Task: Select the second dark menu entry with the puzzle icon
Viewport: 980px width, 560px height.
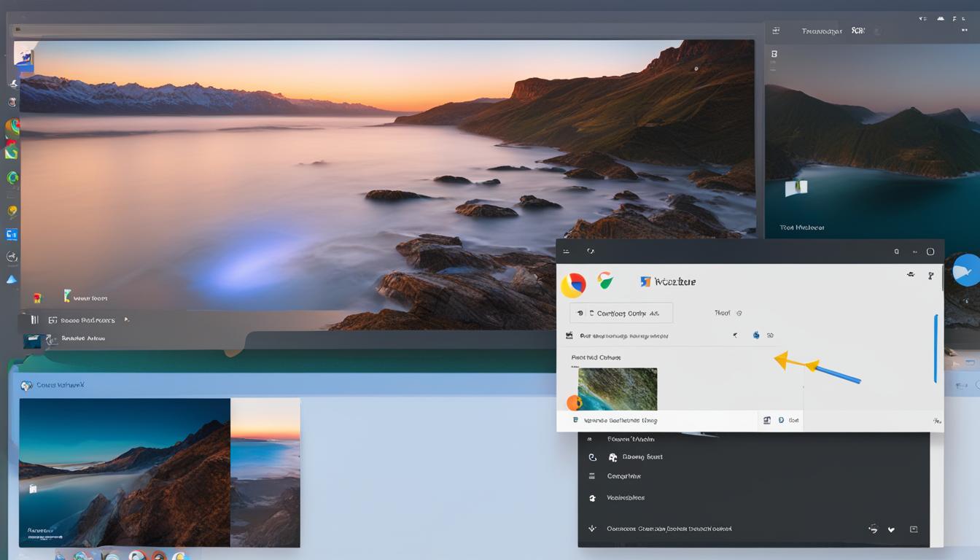Action: point(753,457)
